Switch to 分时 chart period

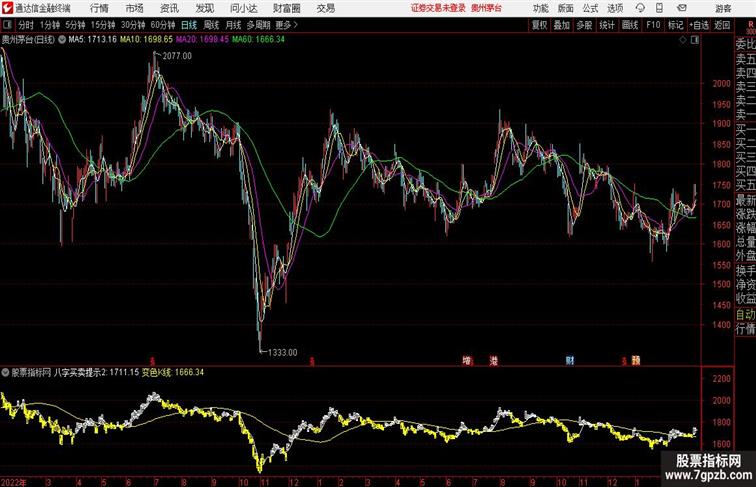[26, 25]
